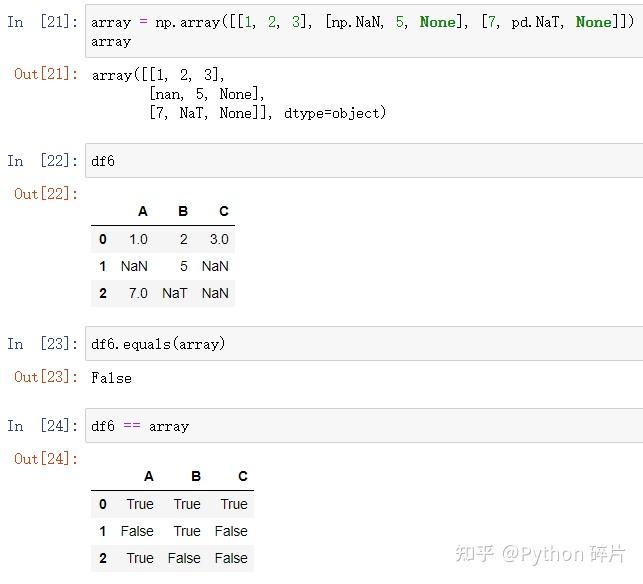The height and width of the screenshot is (584, 643).
Task: Click the Out[21] output prompt
Action: click(45, 74)
